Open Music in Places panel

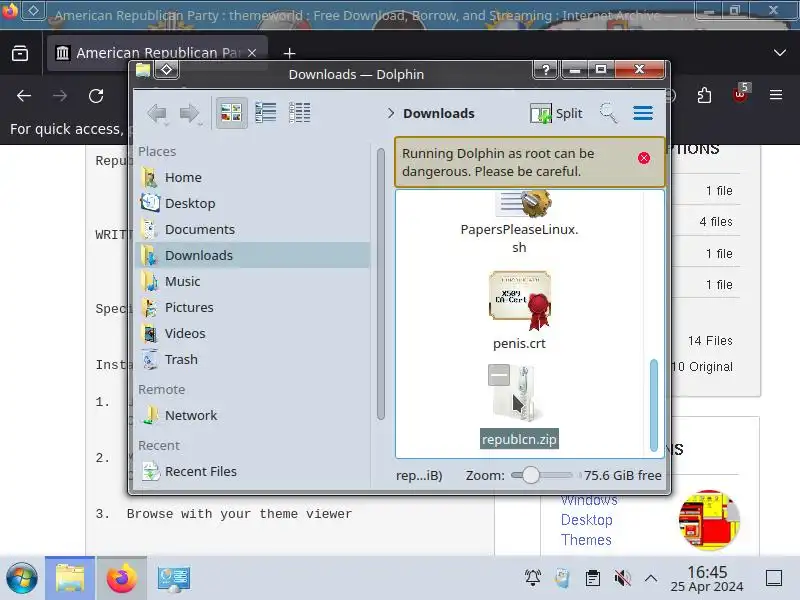click(x=254, y=281)
